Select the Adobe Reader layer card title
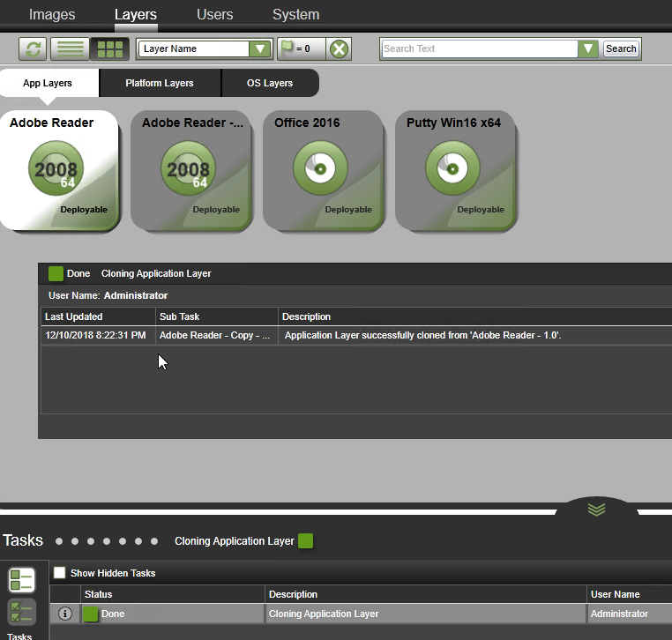 click(51, 123)
